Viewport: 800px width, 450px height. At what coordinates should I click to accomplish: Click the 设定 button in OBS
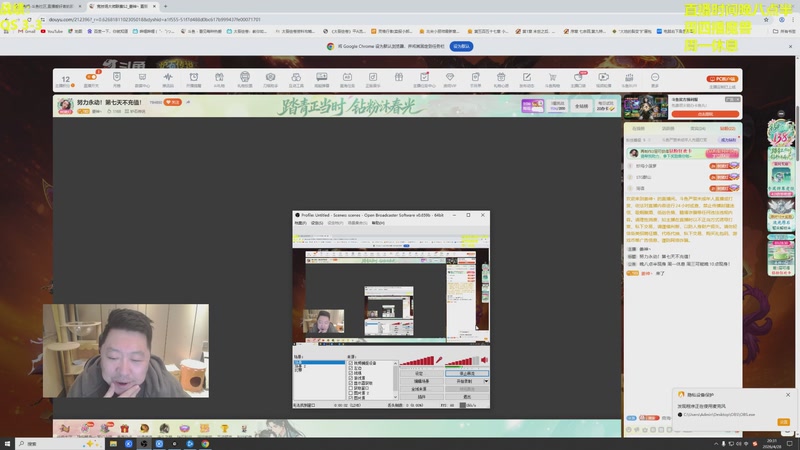(x=421, y=373)
